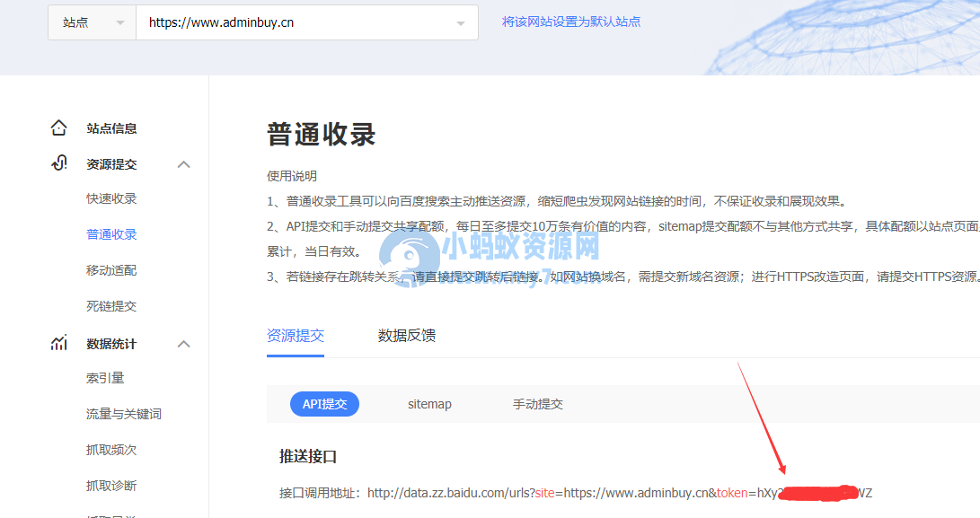Select 快速收录 in sidebar

click(x=111, y=198)
